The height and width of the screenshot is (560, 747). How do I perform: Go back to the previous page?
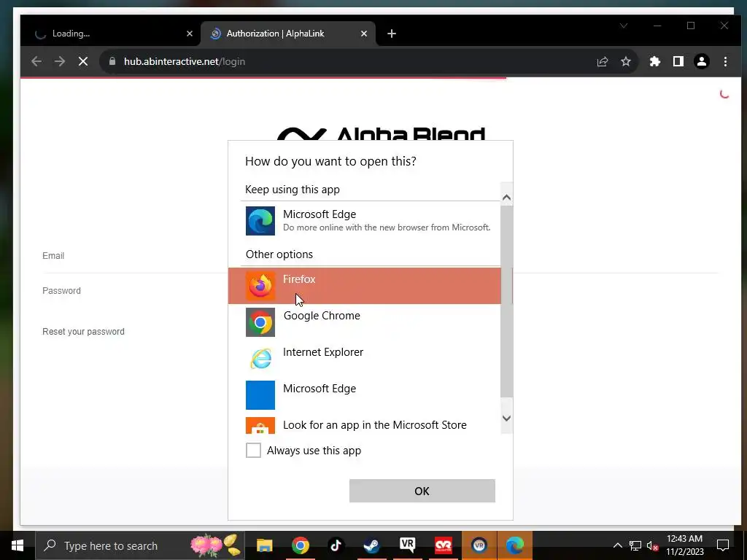(x=36, y=61)
